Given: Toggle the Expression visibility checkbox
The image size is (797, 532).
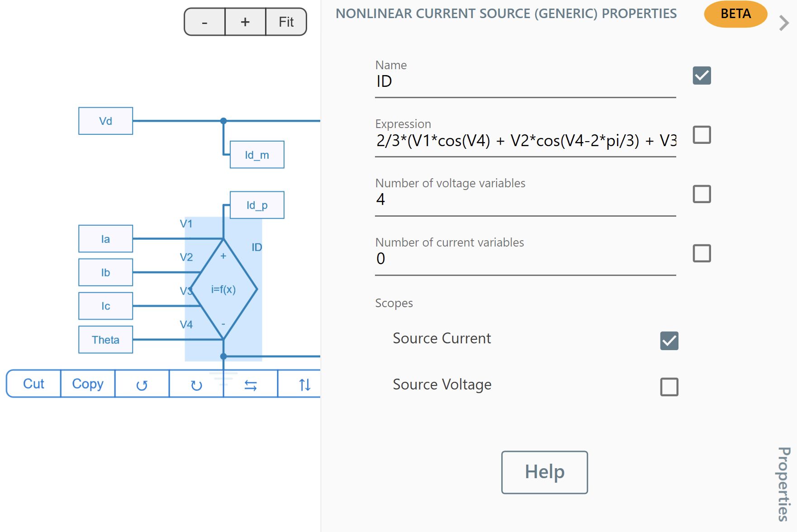Looking at the screenshot, I should (x=702, y=135).
